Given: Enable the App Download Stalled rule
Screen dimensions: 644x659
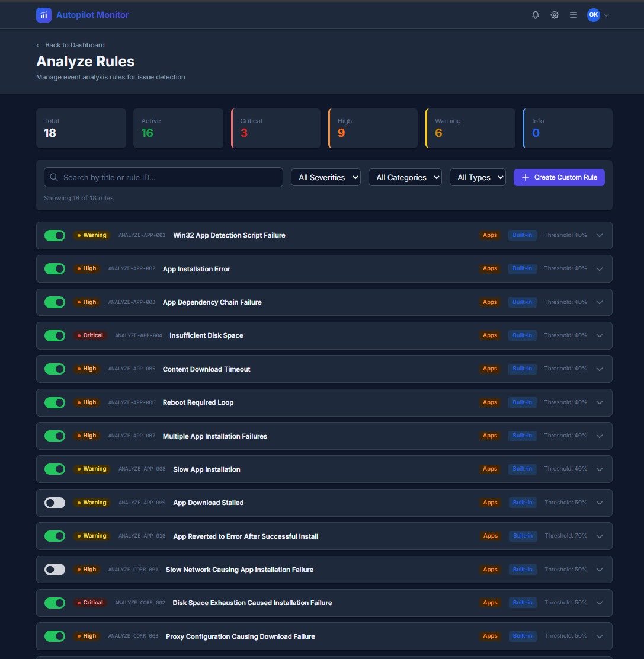Looking at the screenshot, I should coord(55,503).
